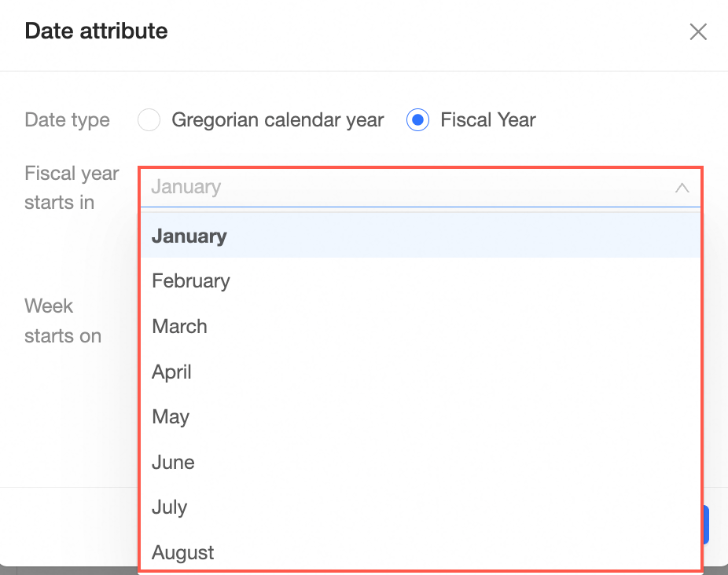The height and width of the screenshot is (575, 728).
Task: Click the blue button partly hidden behind the dropdown
Action: tap(706, 525)
